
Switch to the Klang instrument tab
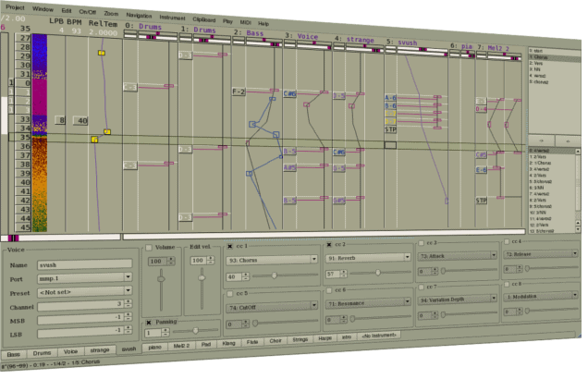tap(228, 343)
